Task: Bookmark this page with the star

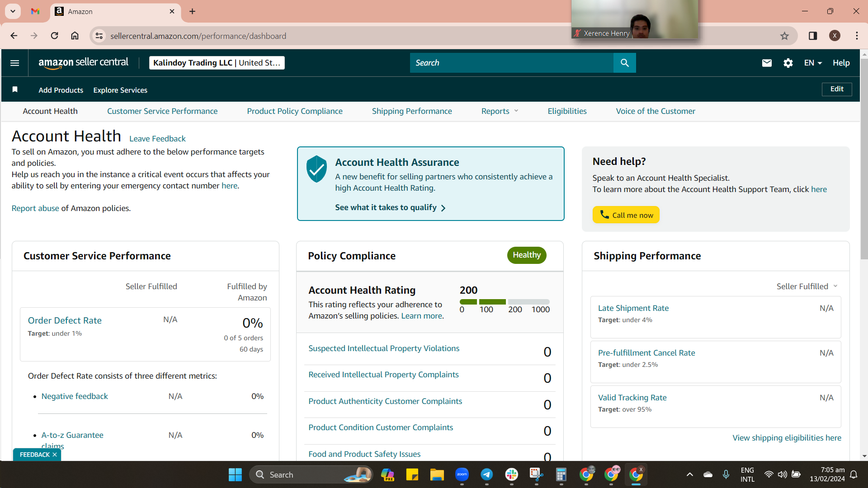Action: 784,36
